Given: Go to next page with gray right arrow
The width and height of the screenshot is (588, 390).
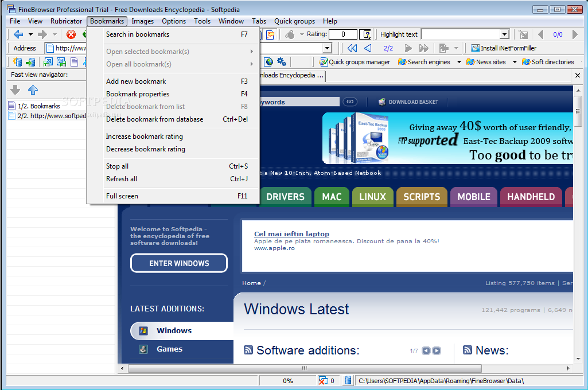Looking at the screenshot, I should (408, 48).
